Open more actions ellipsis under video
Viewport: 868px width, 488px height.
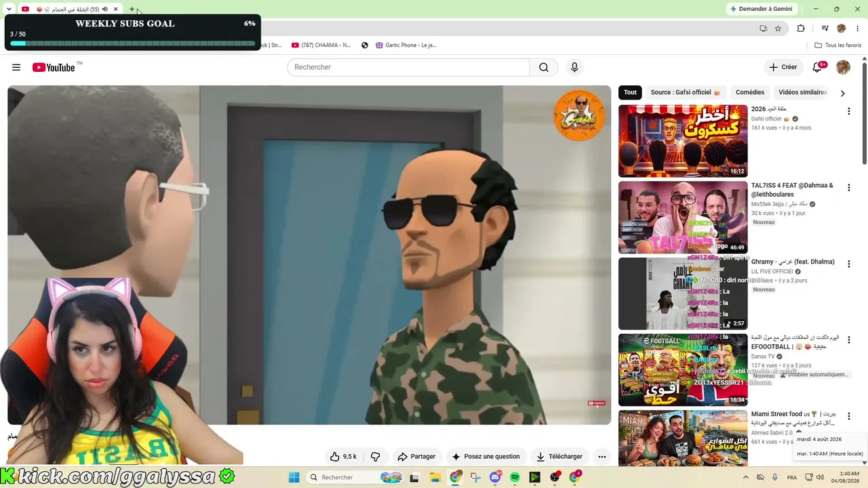(x=601, y=457)
